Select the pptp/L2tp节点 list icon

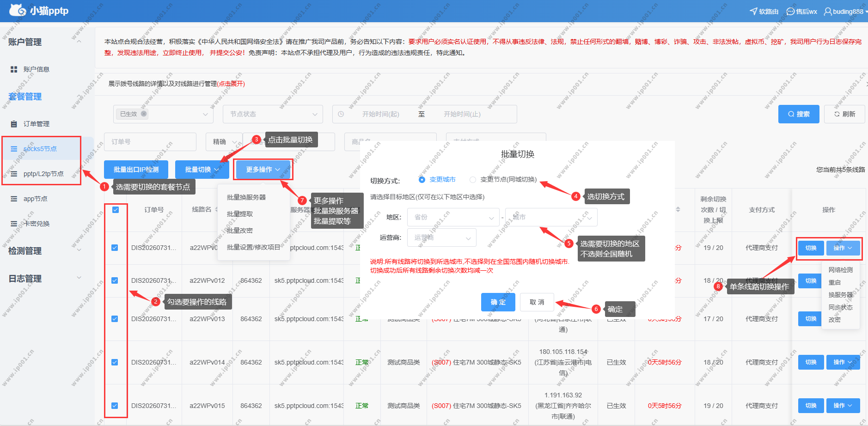click(14, 174)
